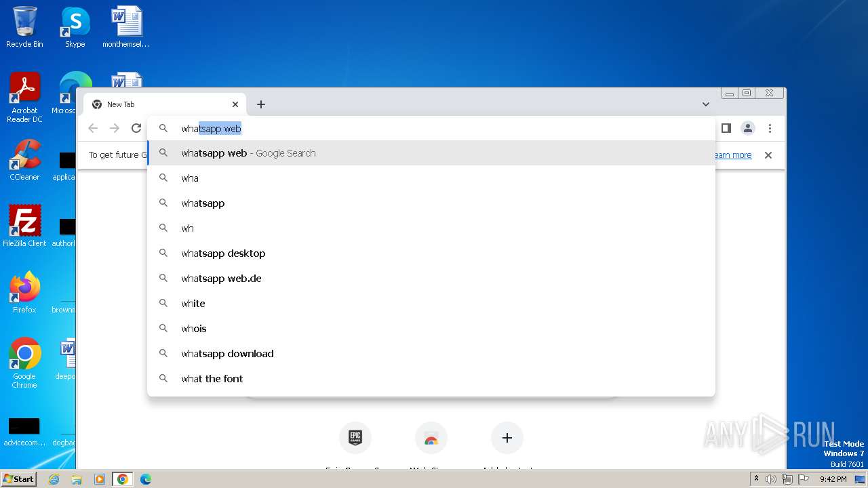The height and width of the screenshot is (488, 868).
Task: Open Internet Explorer from taskbar
Action: click(x=54, y=479)
